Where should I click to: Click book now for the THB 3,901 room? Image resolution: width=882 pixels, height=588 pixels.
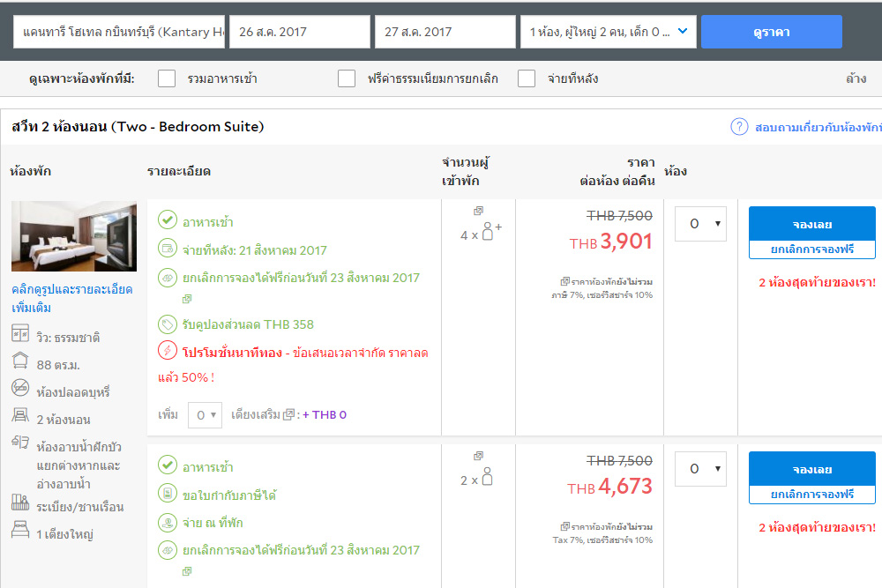click(811, 224)
